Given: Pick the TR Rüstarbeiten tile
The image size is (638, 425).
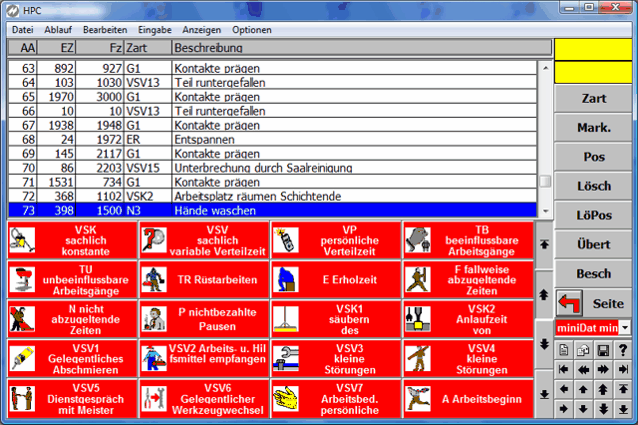Looking at the screenshot, I should coord(203,278).
